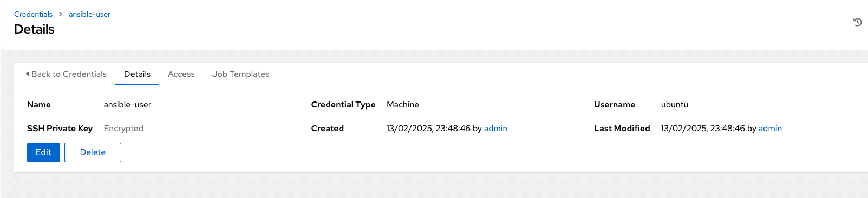
Task: Click the Encrypted SSH key value
Action: pos(123,129)
